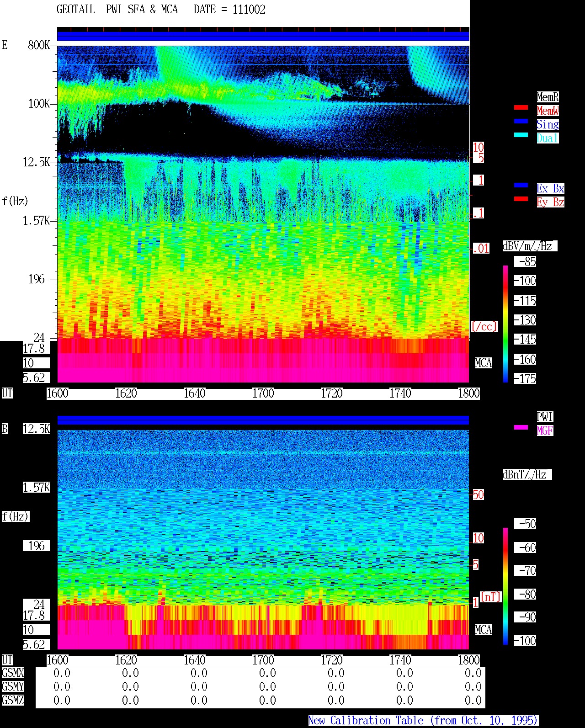Click the New Calibration Table link
The width and height of the screenshot is (585, 728).
tap(423, 721)
